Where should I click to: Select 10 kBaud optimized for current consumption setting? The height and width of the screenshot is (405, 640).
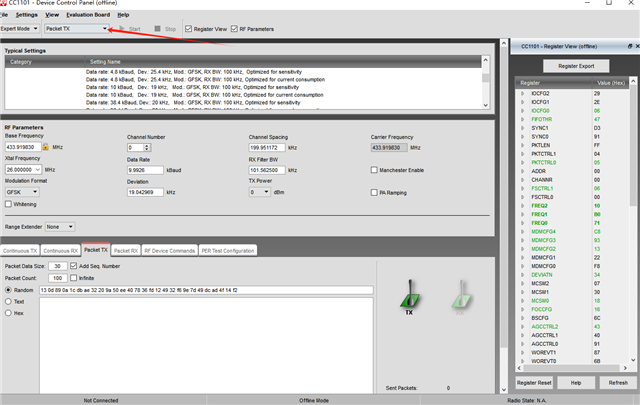tap(204, 95)
